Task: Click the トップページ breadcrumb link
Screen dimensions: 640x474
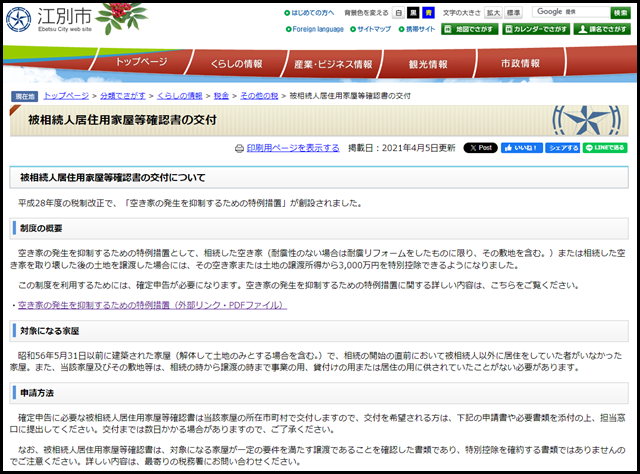Action: [x=66, y=96]
